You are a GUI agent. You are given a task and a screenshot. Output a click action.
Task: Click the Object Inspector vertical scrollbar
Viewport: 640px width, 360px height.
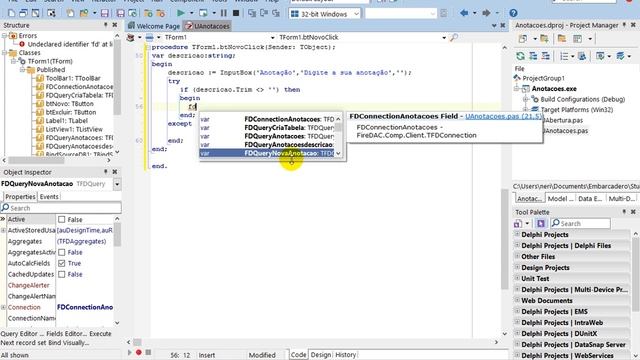(117, 235)
